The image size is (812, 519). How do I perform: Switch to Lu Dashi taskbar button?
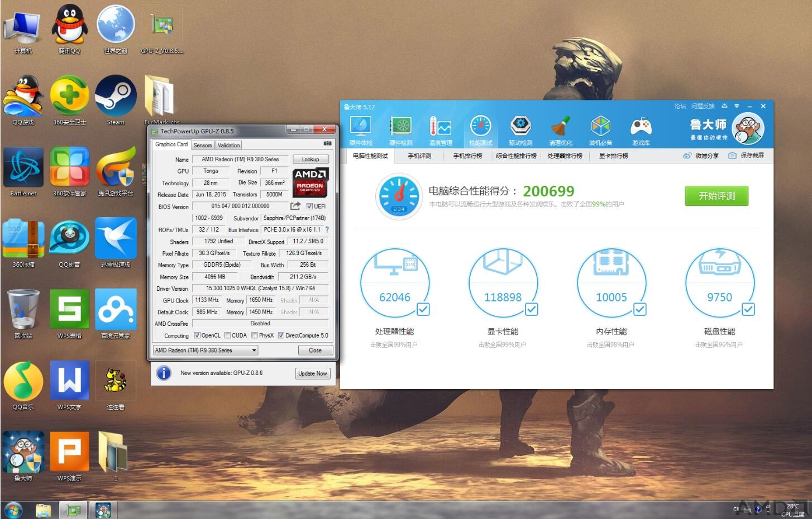103,510
